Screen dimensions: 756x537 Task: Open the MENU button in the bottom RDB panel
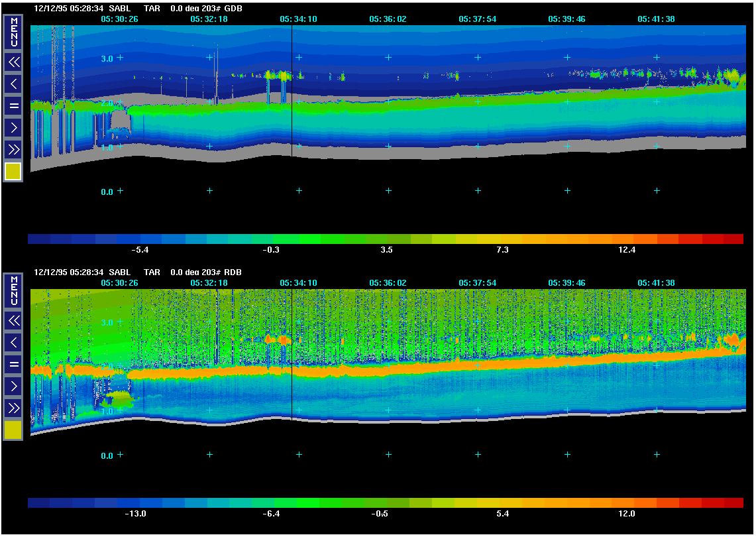[x=13, y=291]
